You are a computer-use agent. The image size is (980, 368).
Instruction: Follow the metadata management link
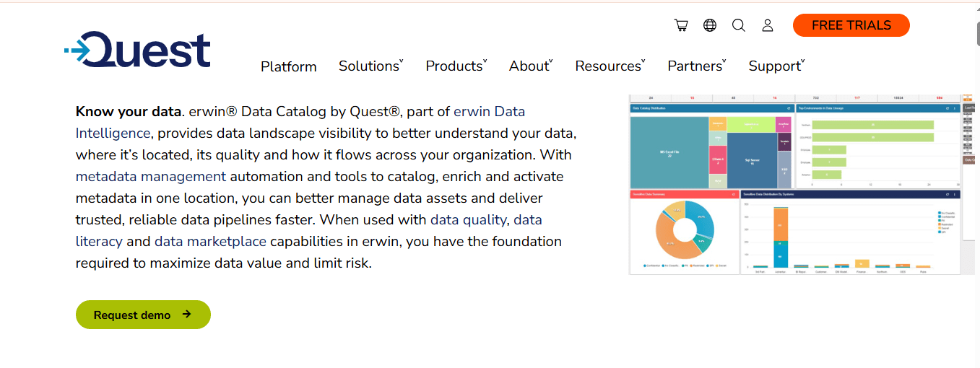click(x=151, y=176)
